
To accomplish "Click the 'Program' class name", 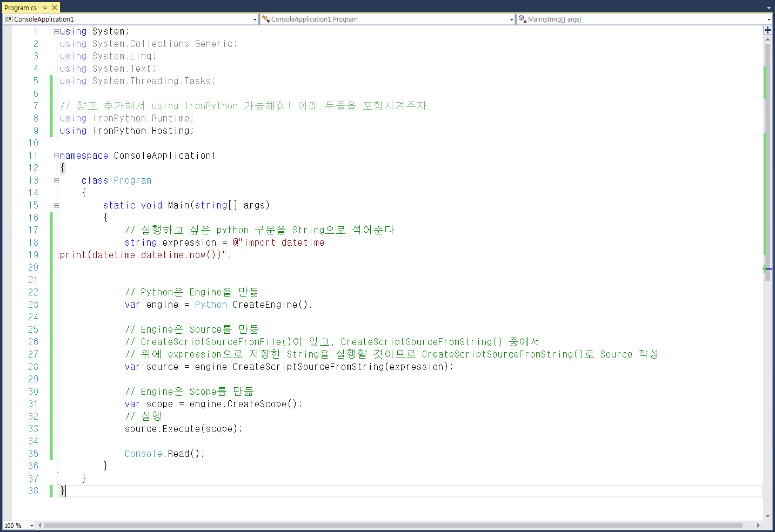I will [x=132, y=180].
